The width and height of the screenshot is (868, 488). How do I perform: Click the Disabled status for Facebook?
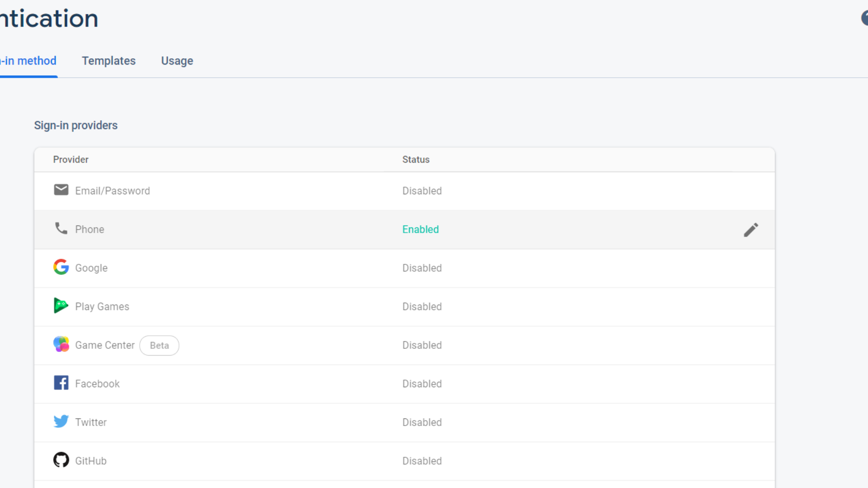[x=422, y=384]
